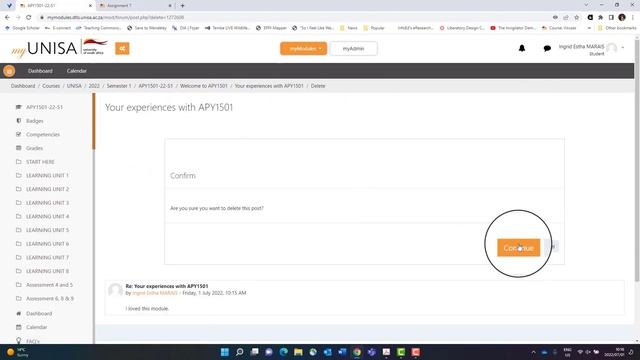Click the orange home circle icon in the dark navigation bar

(x=9, y=71)
